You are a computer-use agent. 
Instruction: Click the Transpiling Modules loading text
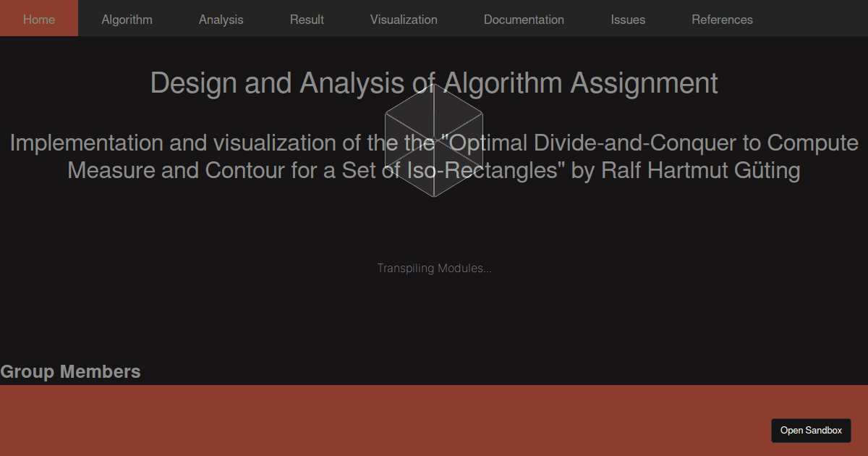pos(434,268)
